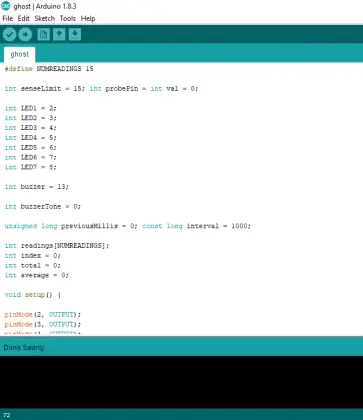Open the Sketch menu
This screenshot has width=363, height=420.
(45, 18)
